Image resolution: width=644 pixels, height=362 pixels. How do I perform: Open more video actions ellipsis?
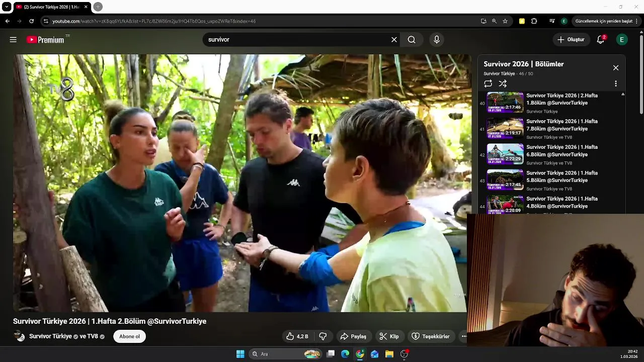463,336
